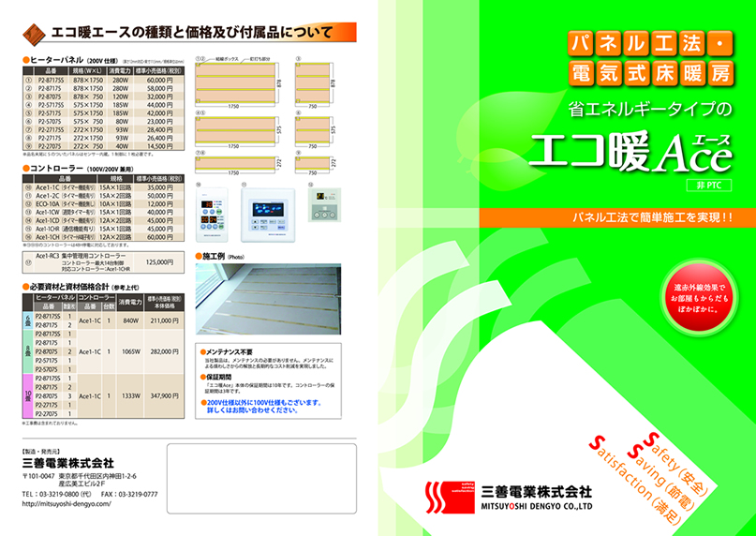Click the 施工例 (Photo) heading
The height and width of the screenshot is (536, 756).
220,257
